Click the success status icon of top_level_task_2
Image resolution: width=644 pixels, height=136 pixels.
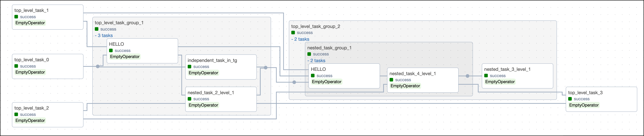[x=16, y=114]
